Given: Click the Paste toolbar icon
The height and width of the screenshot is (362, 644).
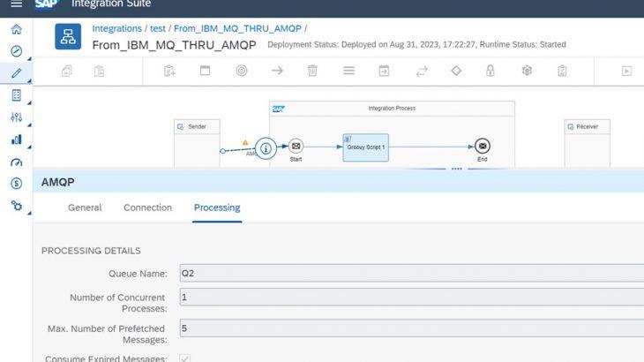Looking at the screenshot, I should pos(99,72).
